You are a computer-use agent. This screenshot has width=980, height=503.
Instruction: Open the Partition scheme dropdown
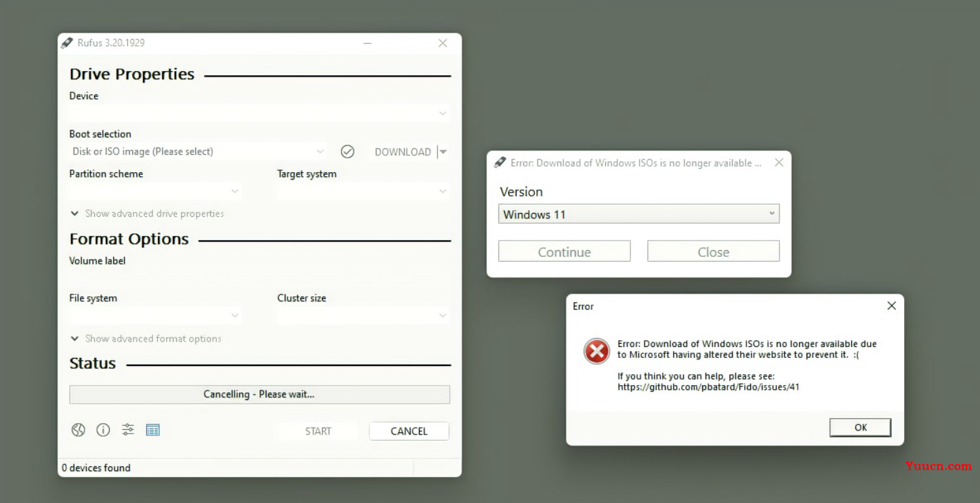tap(155, 191)
